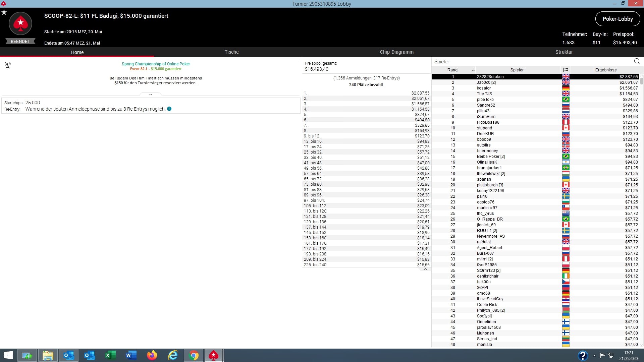Sort players by Rang column
This screenshot has width=644, height=362.
click(x=452, y=70)
